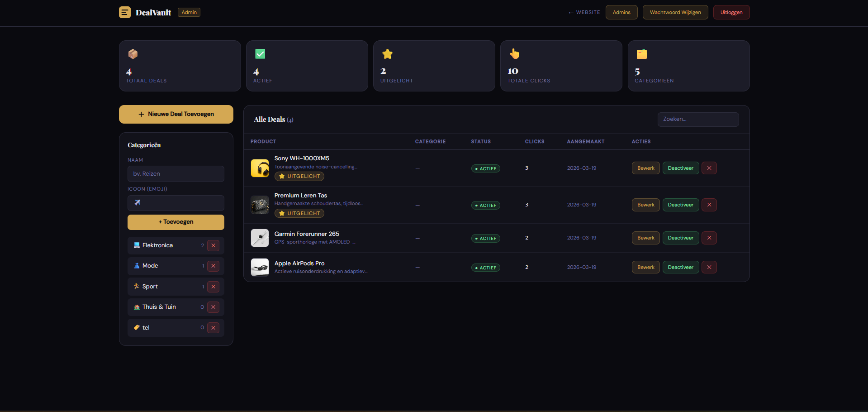The width and height of the screenshot is (868, 412).
Task: Edit the Garmin Forerunner 265 via Bewerk
Action: coord(646,238)
